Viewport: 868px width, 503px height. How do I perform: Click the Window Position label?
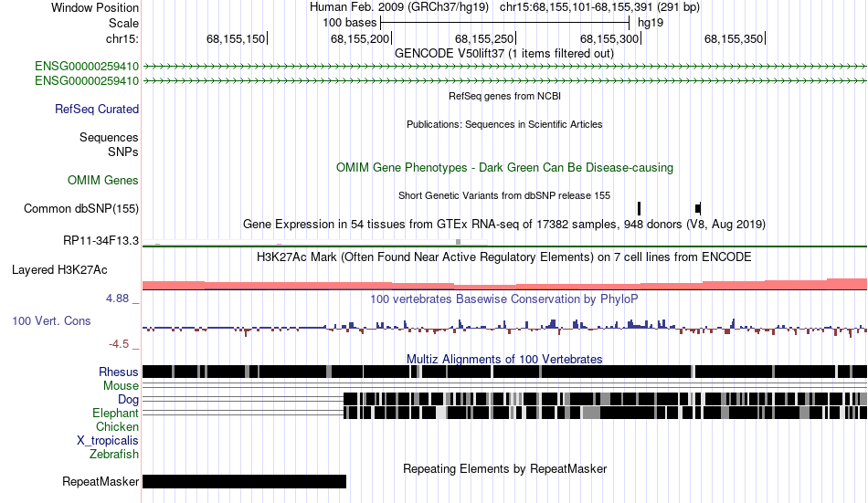95,7
